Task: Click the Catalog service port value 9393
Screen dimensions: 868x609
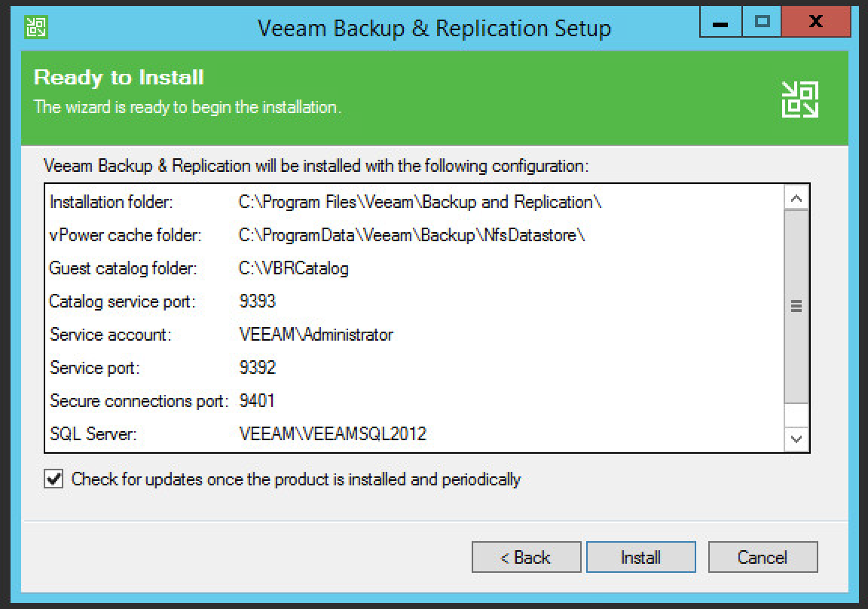Action: tap(257, 301)
